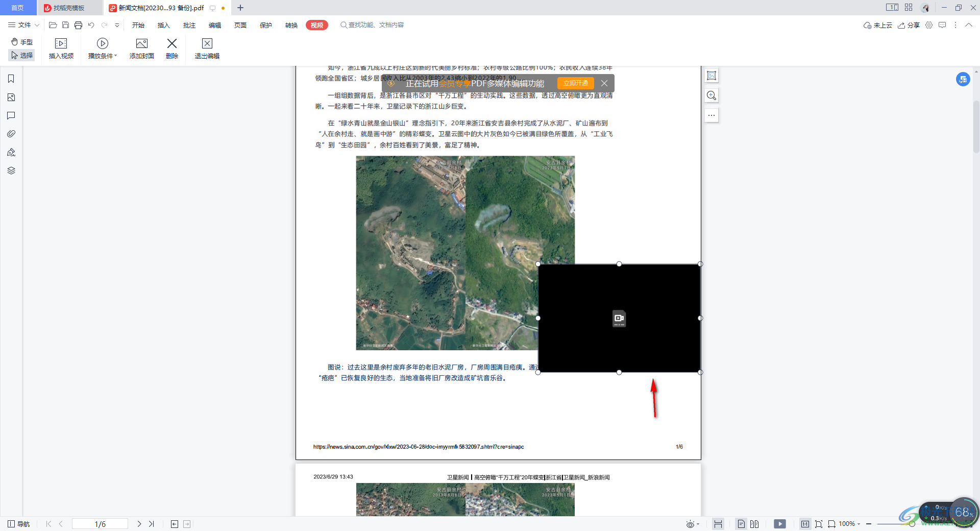Screen dimensions: 980x531
Task: Switch to the 编辑 tab
Action: point(215,25)
